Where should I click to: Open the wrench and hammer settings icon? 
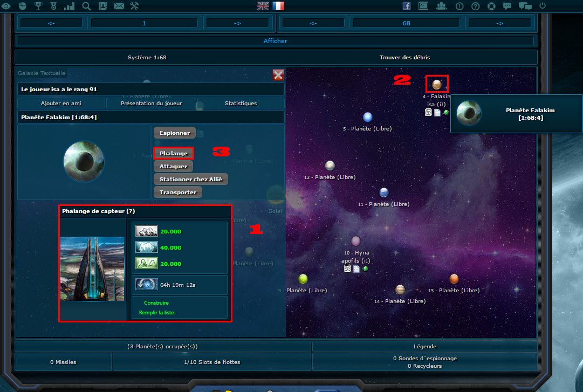[x=135, y=6]
